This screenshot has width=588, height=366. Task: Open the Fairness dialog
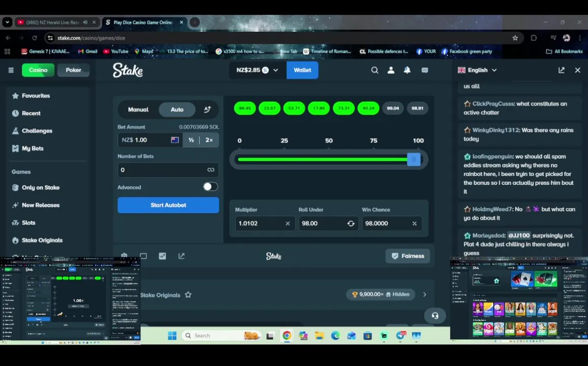tap(408, 256)
